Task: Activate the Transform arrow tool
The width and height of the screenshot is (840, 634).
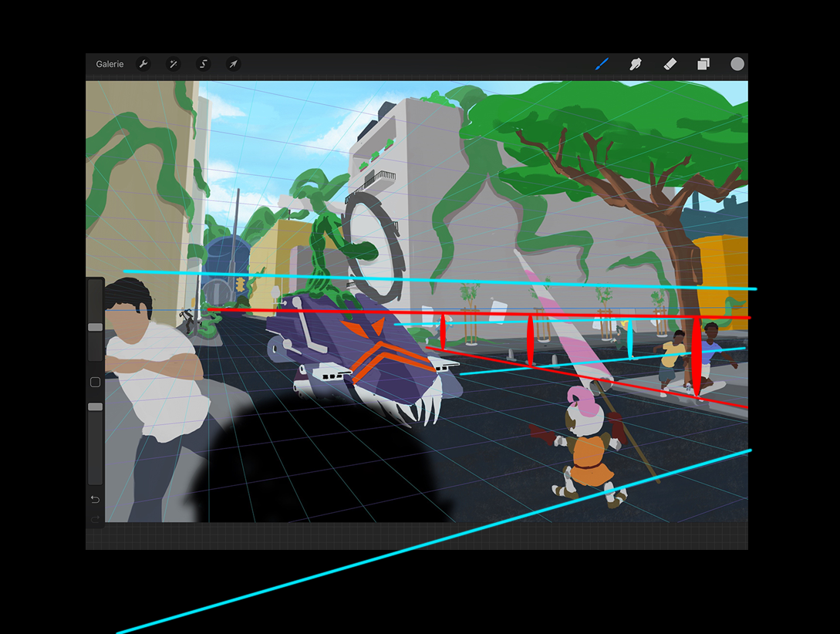Action: pos(233,64)
